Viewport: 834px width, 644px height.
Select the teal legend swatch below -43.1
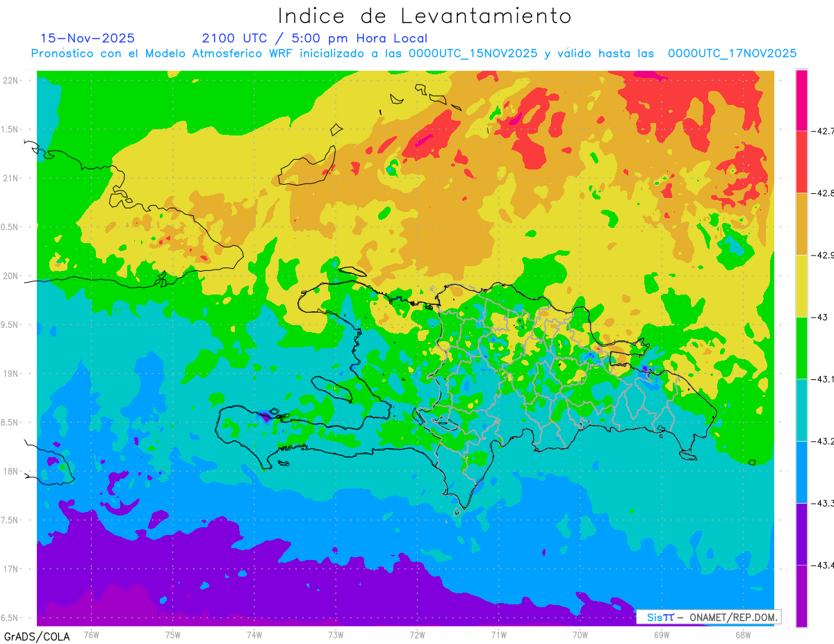[801, 409]
